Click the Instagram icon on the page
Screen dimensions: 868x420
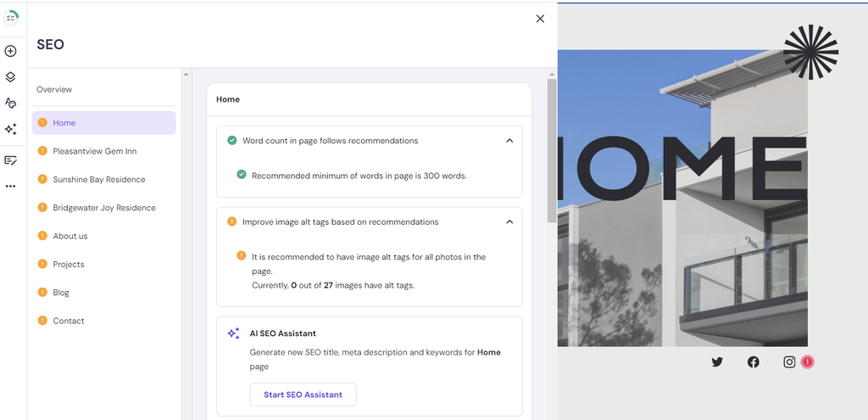tap(789, 362)
